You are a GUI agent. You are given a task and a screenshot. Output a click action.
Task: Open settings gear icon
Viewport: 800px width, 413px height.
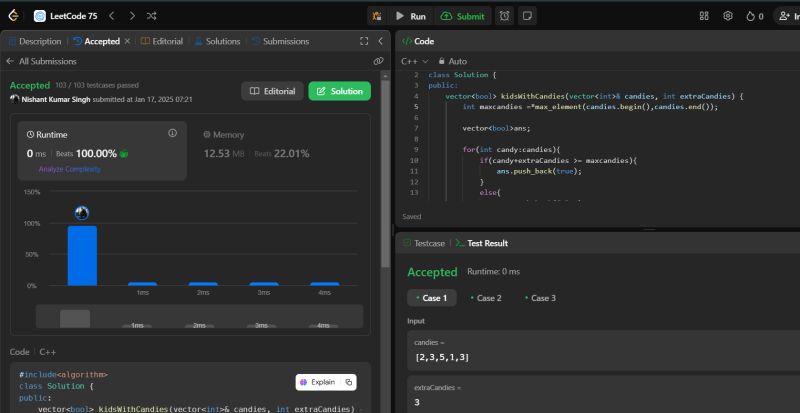click(728, 16)
